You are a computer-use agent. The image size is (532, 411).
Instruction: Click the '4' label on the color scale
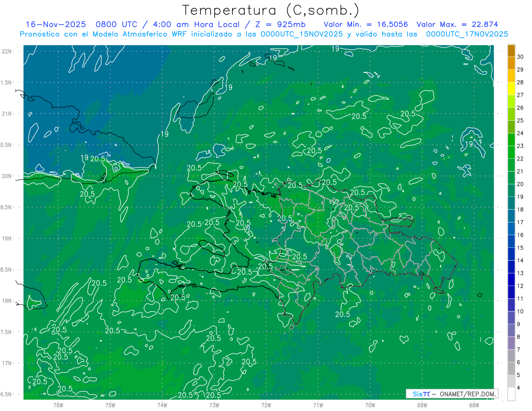coord(519,388)
